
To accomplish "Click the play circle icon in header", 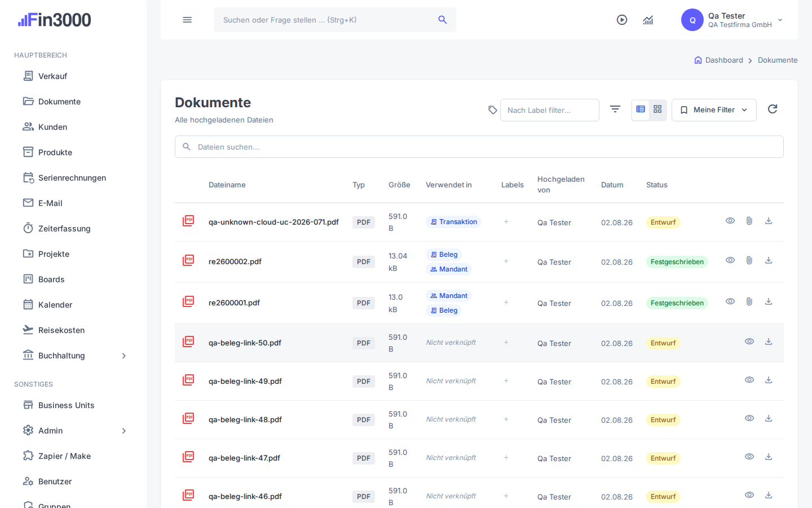I will 622,20.
